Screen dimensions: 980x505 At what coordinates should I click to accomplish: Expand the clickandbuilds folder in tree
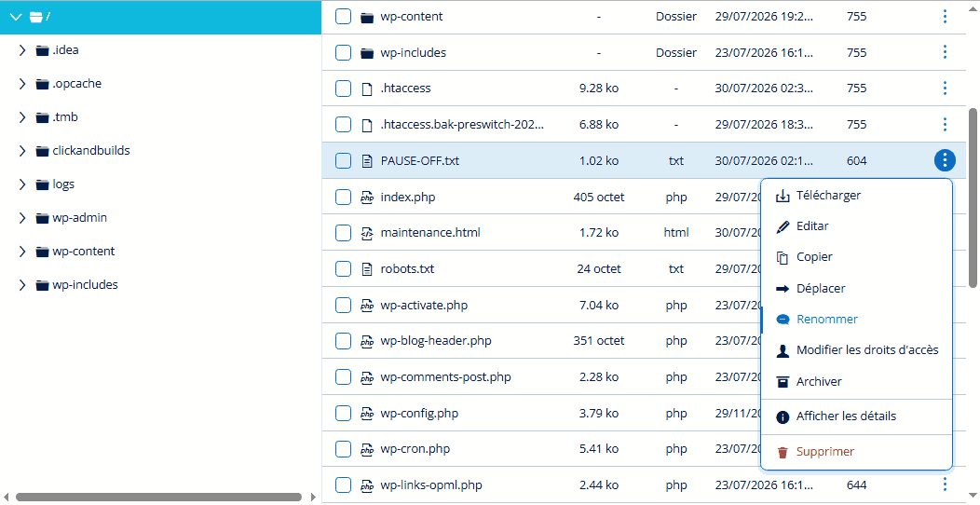click(22, 151)
